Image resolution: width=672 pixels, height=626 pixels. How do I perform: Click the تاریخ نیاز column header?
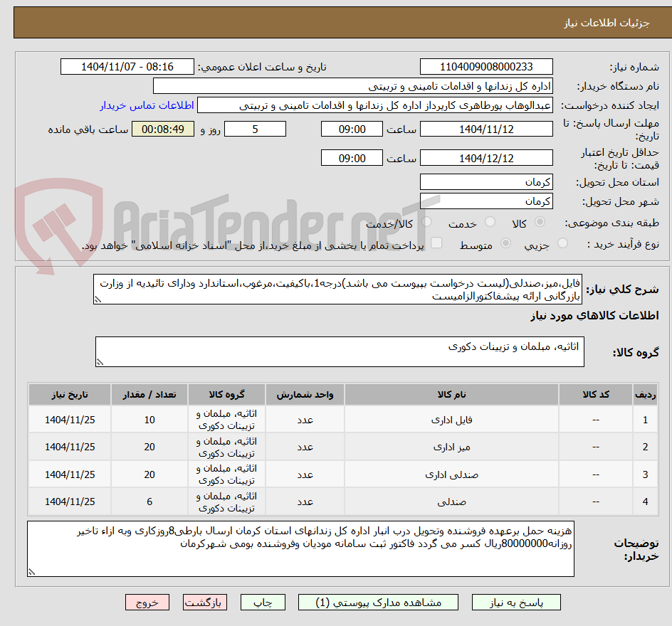click(70, 394)
